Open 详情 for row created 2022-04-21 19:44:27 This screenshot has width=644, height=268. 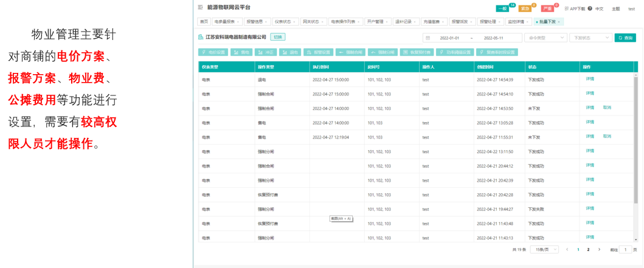point(590,208)
